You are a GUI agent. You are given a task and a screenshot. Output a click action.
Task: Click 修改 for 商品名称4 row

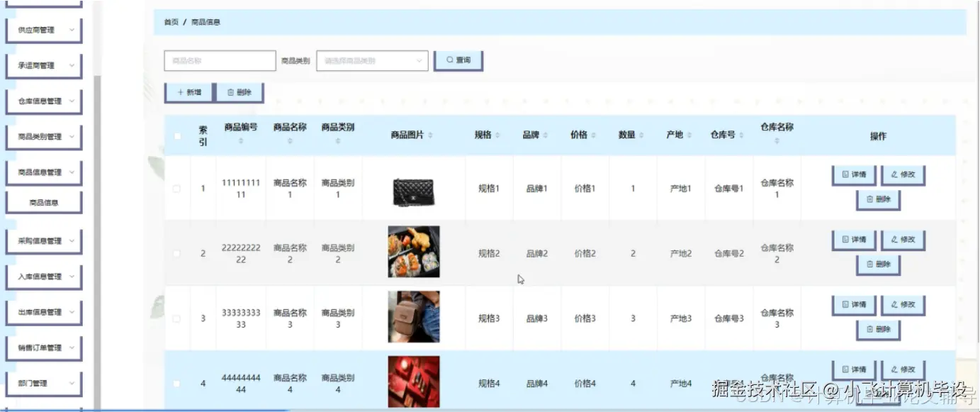click(903, 369)
